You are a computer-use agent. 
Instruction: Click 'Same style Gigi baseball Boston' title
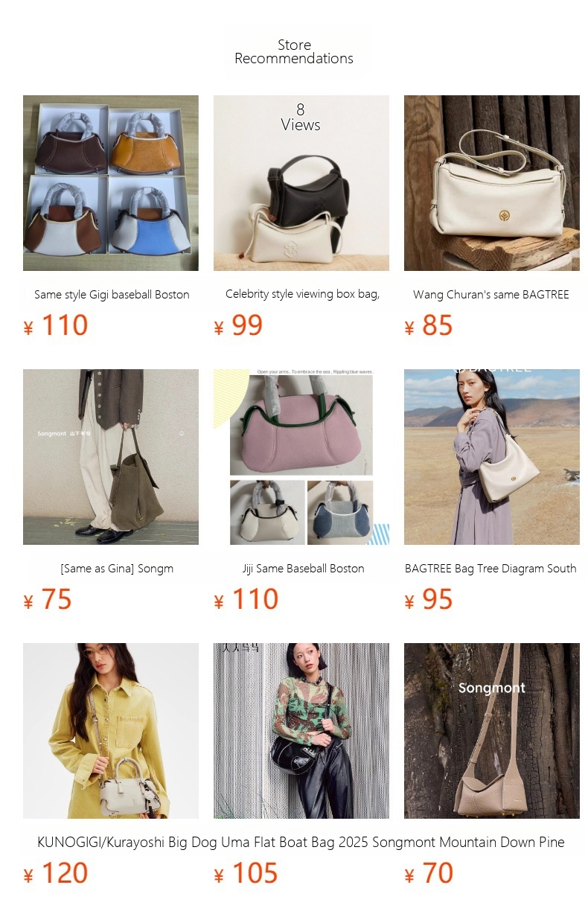pos(112,295)
